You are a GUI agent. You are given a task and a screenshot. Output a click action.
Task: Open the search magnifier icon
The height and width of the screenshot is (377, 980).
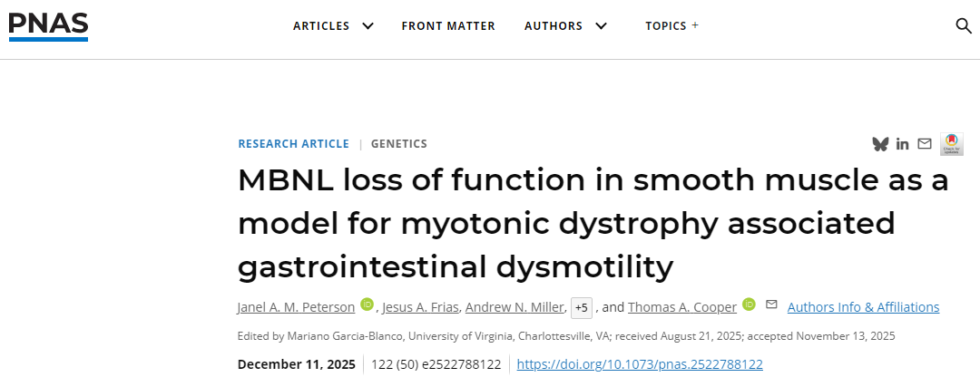964,25
